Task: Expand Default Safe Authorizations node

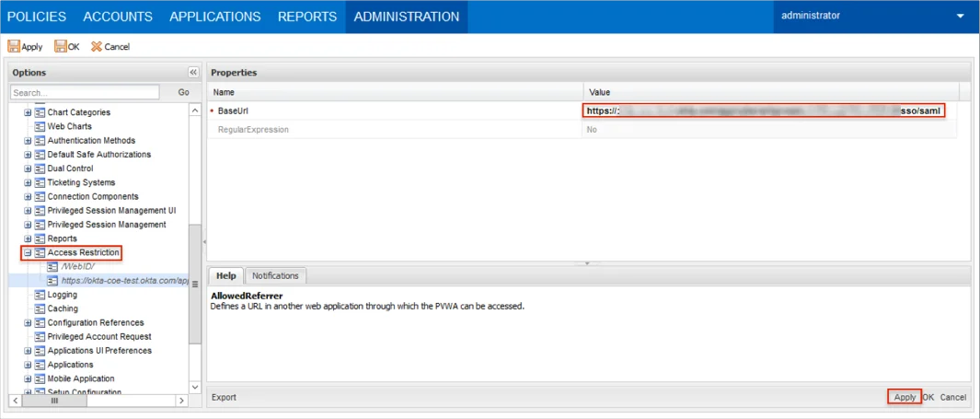Action: [28, 155]
